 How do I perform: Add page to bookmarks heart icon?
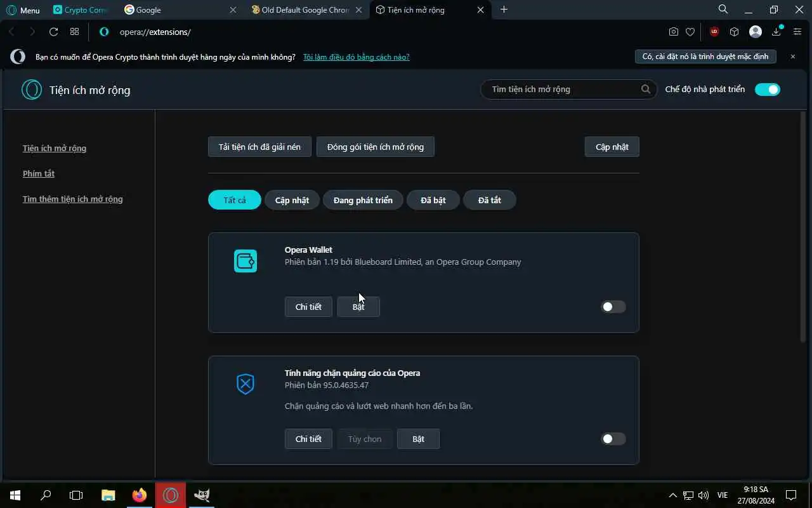(x=690, y=32)
